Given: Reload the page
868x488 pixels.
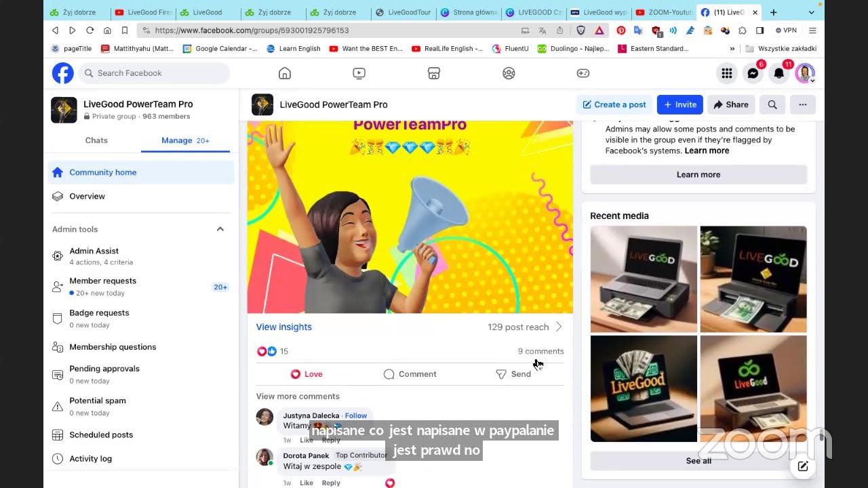Looking at the screenshot, I should [90, 30].
